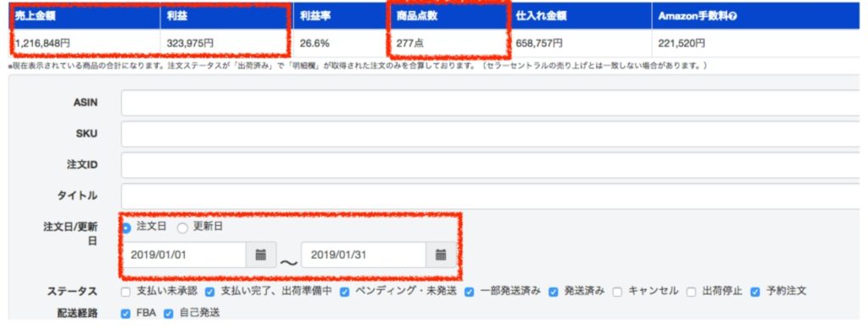
Task: Click the 商品点数 column header
Action: tap(449, 16)
